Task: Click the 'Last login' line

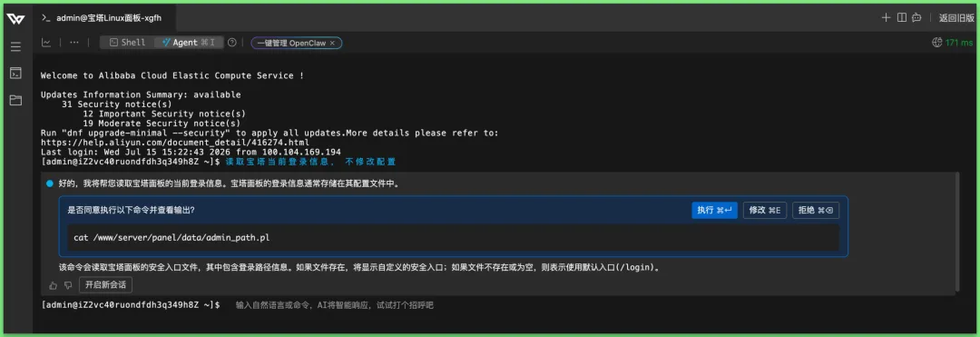Action: pos(191,152)
